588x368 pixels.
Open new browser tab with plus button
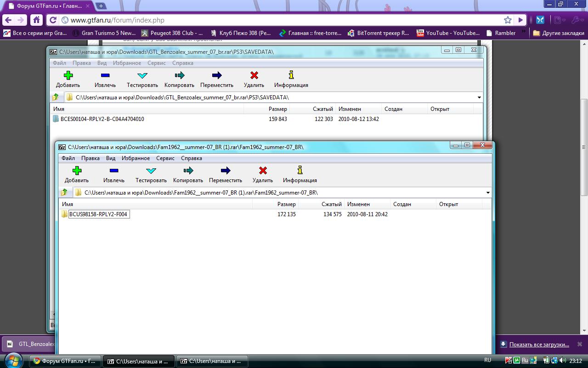101,6
